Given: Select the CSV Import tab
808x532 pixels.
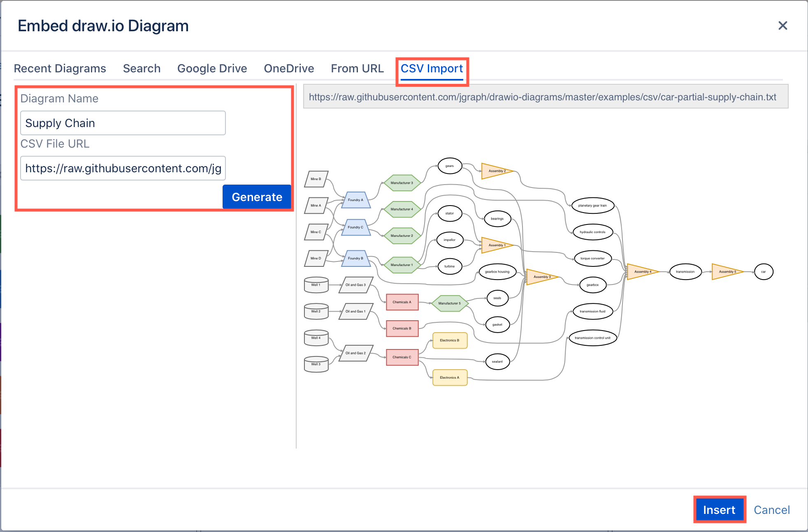Looking at the screenshot, I should click(432, 69).
